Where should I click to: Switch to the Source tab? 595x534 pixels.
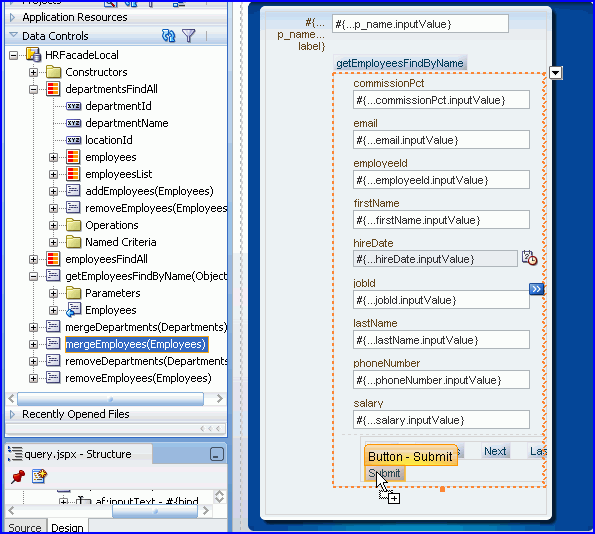pyautogui.click(x=25, y=528)
